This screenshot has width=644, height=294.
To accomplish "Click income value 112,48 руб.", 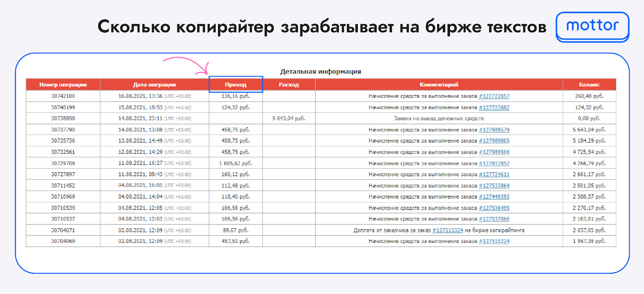I will point(235,186).
